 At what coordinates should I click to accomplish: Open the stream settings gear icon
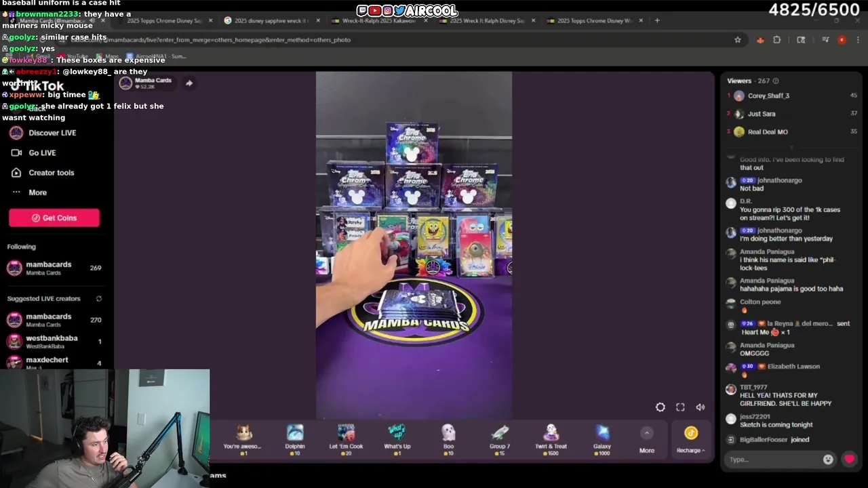(660, 407)
